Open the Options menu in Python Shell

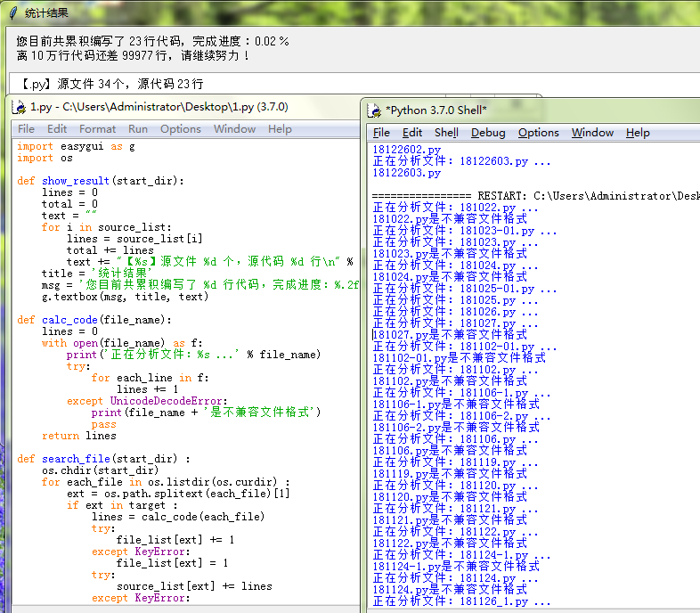[539, 133]
